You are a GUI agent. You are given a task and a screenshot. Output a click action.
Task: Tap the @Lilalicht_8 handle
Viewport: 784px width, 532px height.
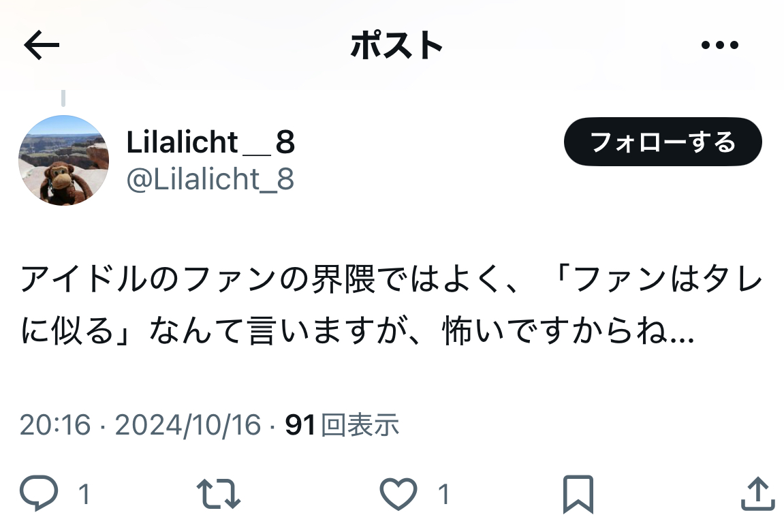[x=210, y=179]
